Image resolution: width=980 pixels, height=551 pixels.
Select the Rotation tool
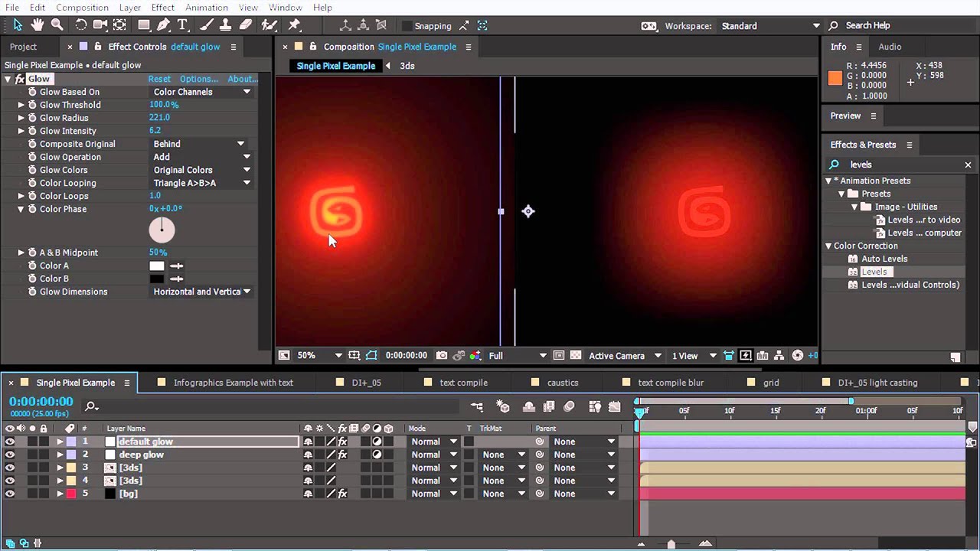[80, 25]
